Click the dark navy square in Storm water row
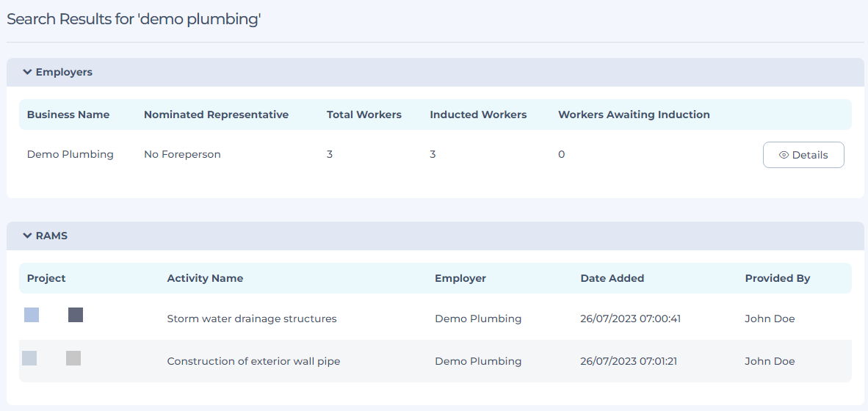This screenshot has width=868, height=411. tap(76, 315)
